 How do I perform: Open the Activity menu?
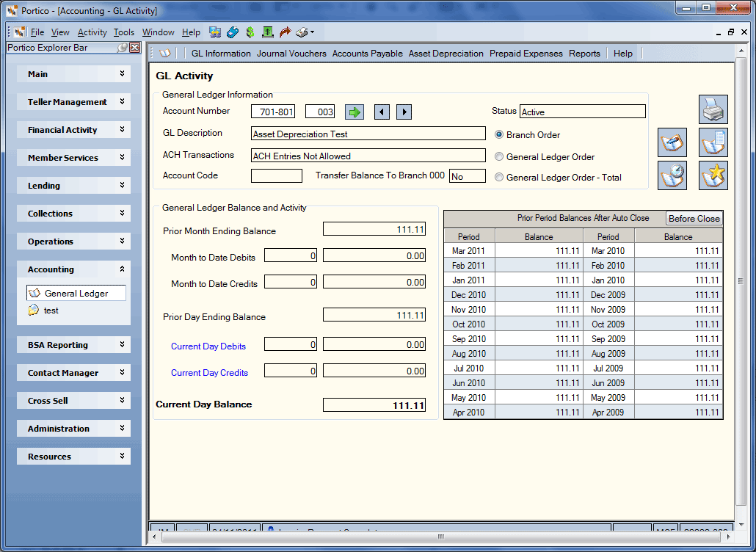point(92,32)
